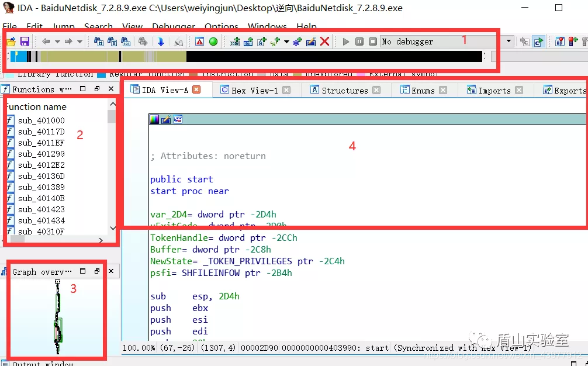Select function sub_40136D in the list
Viewport: 588px width, 366px height.
pos(41,176)
